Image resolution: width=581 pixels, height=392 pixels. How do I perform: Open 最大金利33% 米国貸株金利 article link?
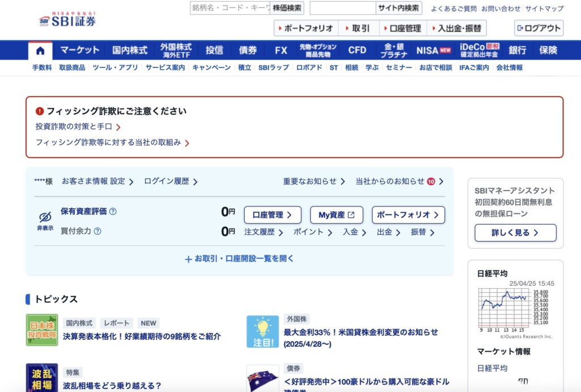[361, 338]
